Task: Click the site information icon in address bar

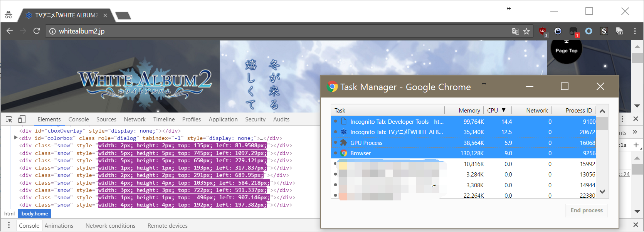Action: point(52,31)
